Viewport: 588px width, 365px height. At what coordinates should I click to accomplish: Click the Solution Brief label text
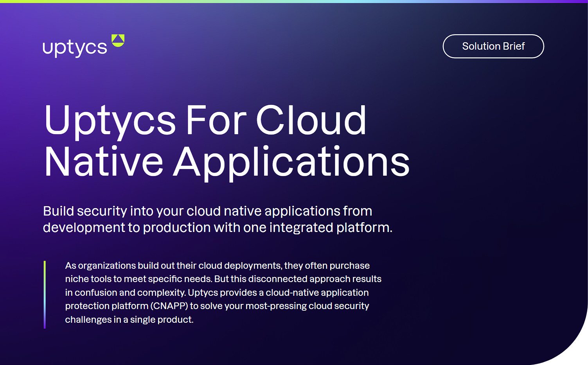(x=493, y=46)
